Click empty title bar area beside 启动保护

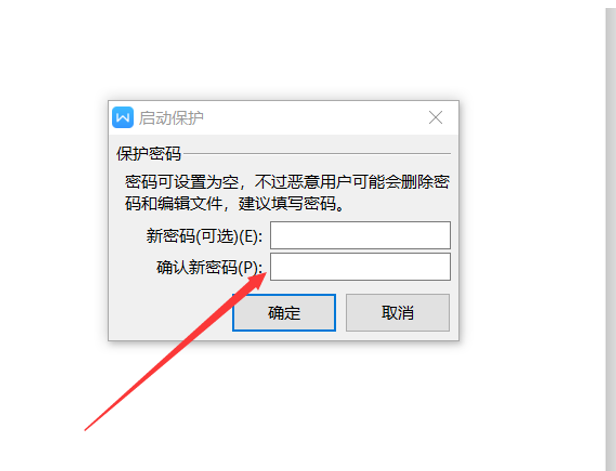(x=314, y=117)
